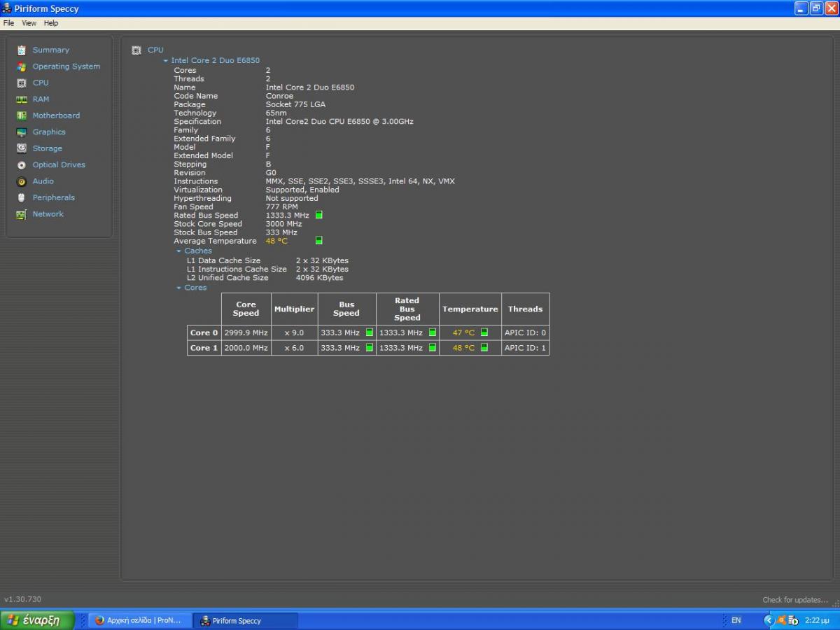Click the Instructions list starting with MMX
840x630 pixels.
click(360, 181)
